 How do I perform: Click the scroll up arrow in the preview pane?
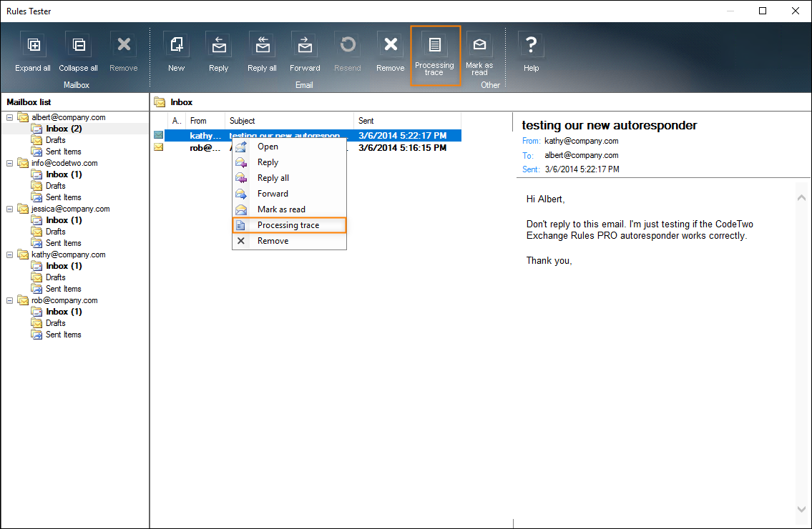coord(801,198)
